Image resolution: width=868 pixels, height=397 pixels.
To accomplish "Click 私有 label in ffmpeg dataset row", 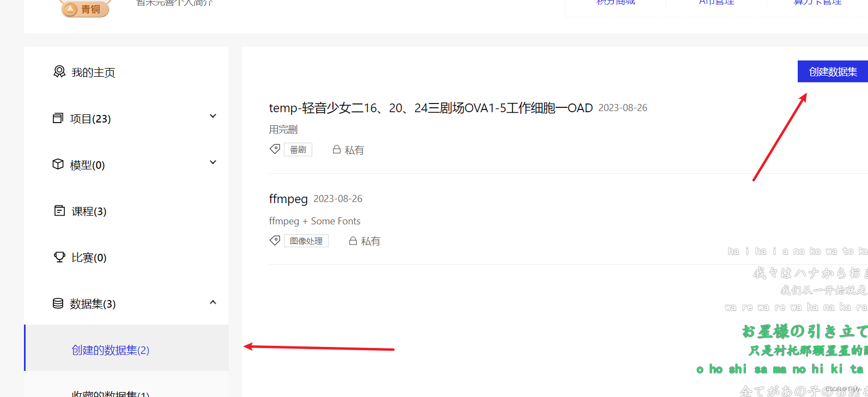I will point(371,241).
